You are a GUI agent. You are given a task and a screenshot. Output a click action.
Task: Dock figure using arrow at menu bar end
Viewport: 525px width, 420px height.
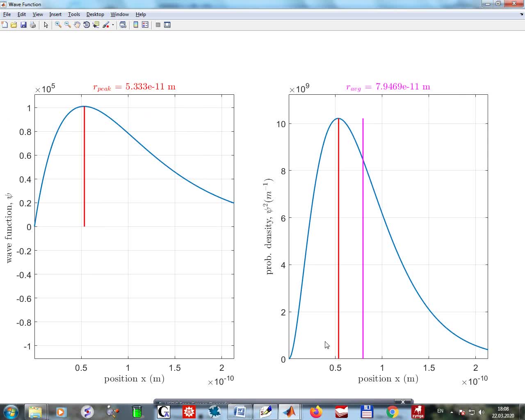[521, 14]
